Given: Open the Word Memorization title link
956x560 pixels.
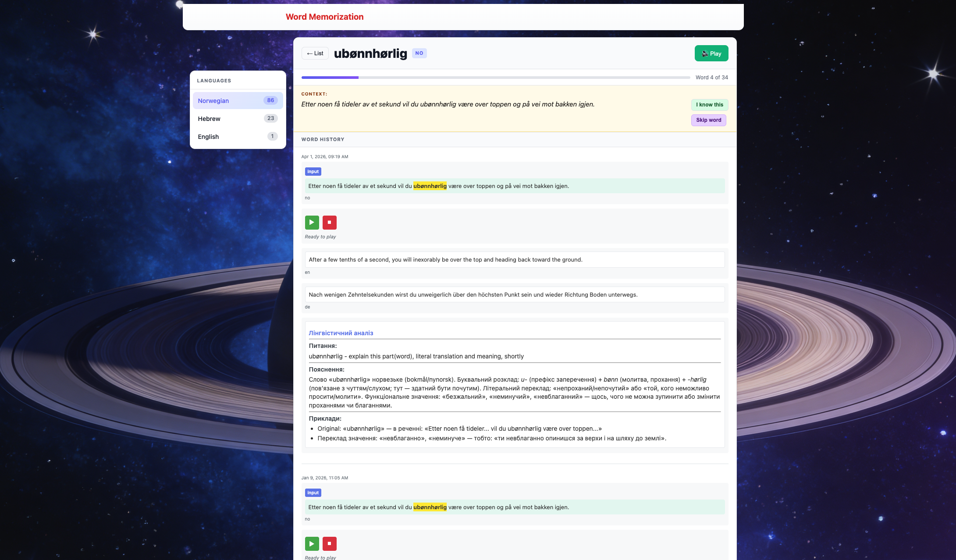Looking at the screenshot, I should pyautogui.click(x=324, y=17).
